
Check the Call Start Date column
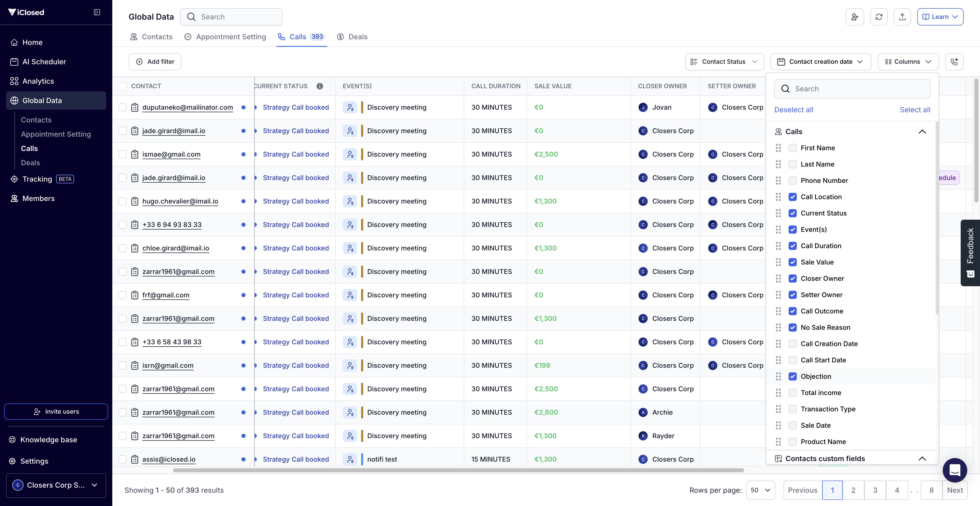pyautogui.click(x=792, y=360)
